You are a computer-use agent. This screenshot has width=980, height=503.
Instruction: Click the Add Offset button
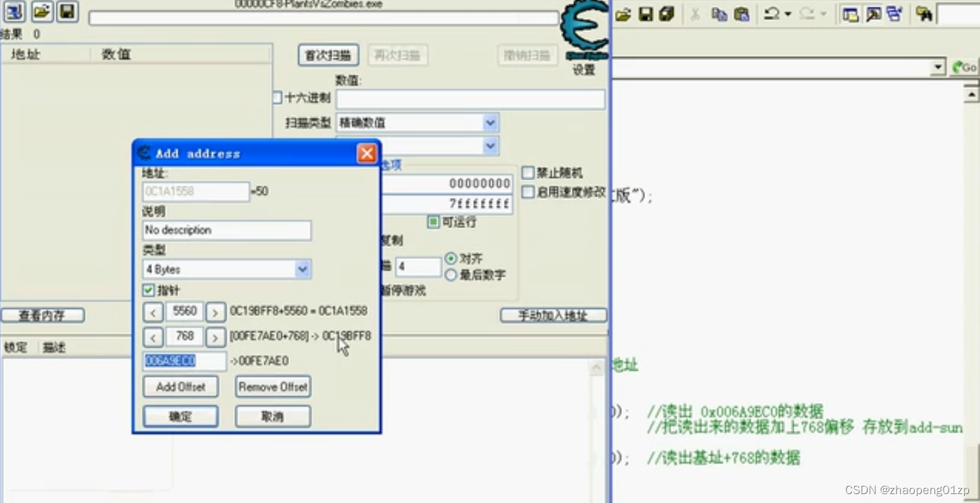[181, 387]
